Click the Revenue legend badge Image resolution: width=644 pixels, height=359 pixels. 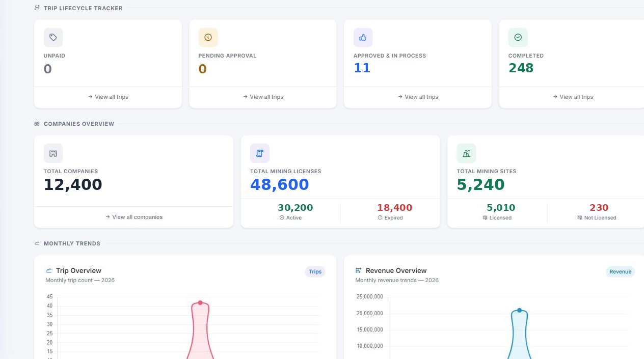pyautogui.click(x=621, y=271)
